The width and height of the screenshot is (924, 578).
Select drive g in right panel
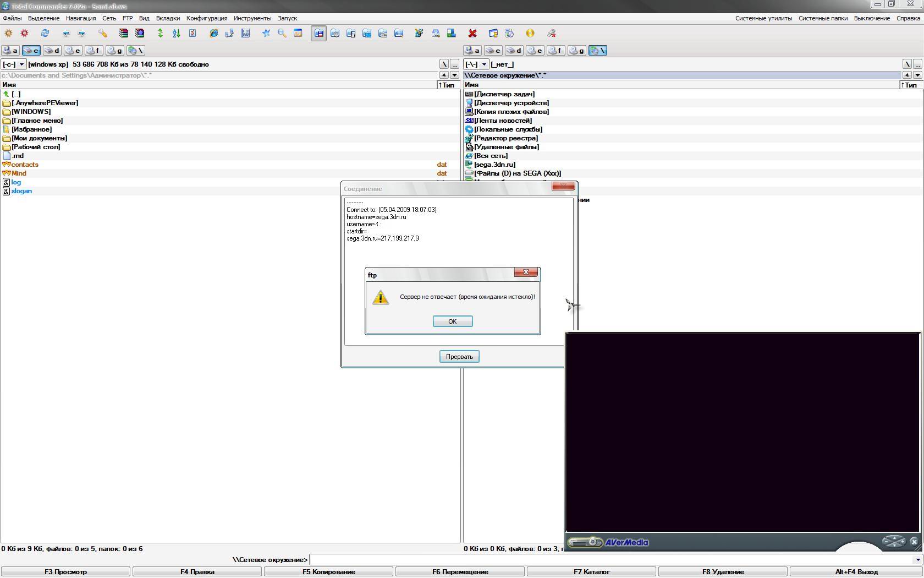(x=577, y=50)
